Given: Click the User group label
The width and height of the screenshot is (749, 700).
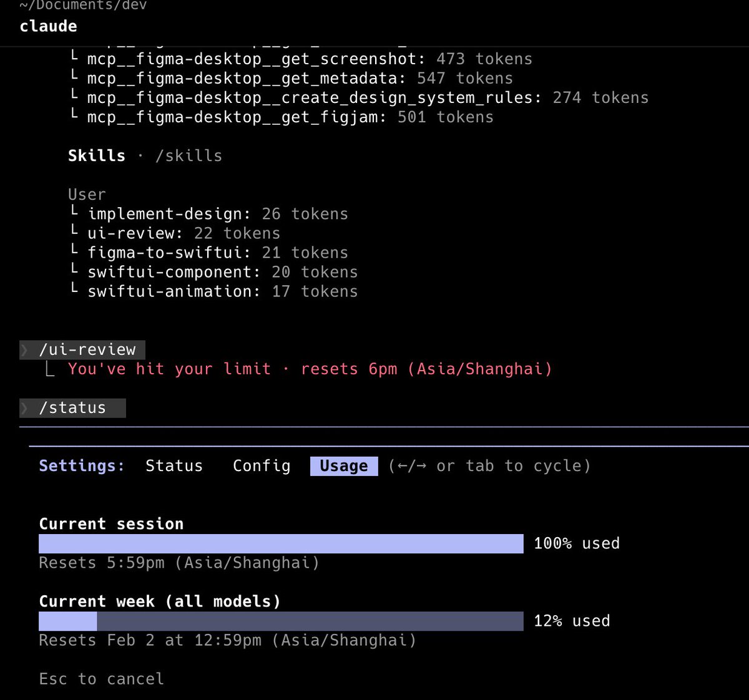Looking at the screenshot, I should click(87, 195).
